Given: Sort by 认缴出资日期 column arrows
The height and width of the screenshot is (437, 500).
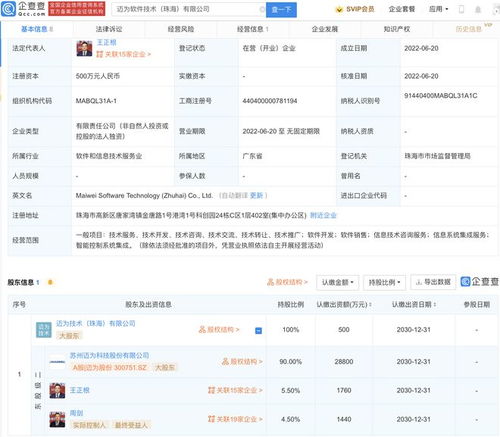Looking at the screenshot, I should [x=435, y=305].
